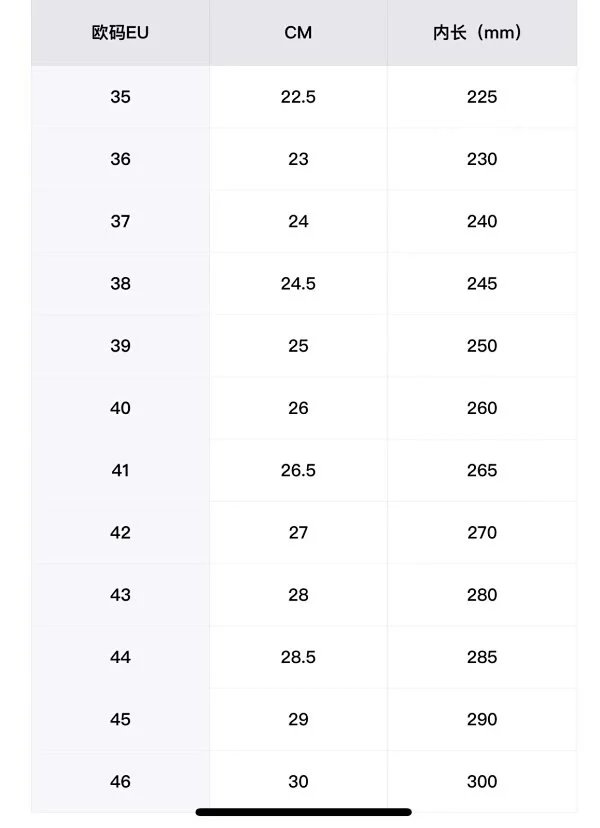The height and width of the screenshot is (828, 600).
Task: Tap the 26 CM cell
Action: pos(298,408)
